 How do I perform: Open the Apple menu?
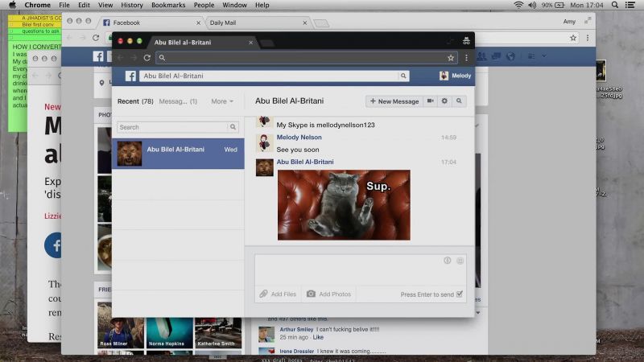[x=12, y=5]
